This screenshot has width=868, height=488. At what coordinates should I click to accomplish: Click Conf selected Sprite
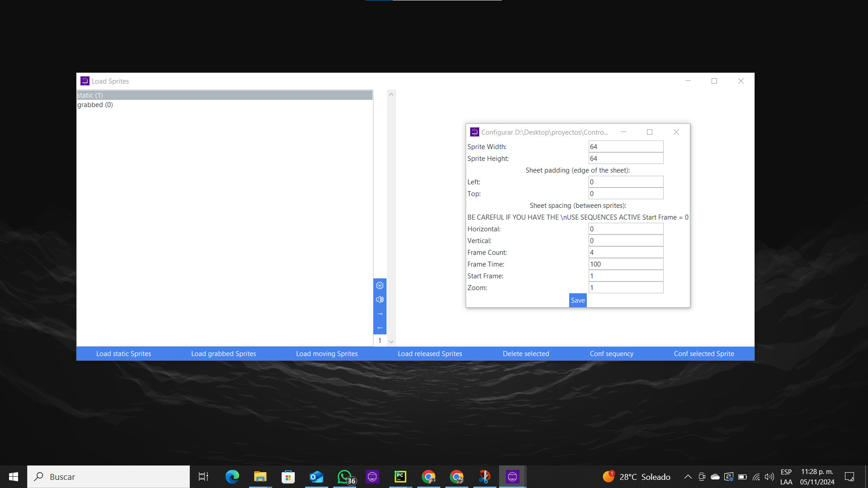(703, 353)
